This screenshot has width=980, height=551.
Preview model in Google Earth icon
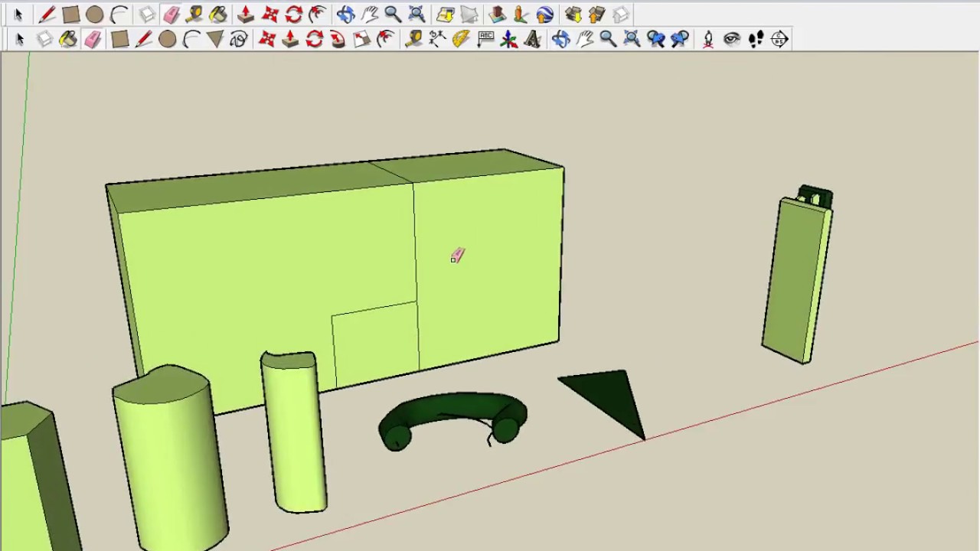tap(544, 15)
